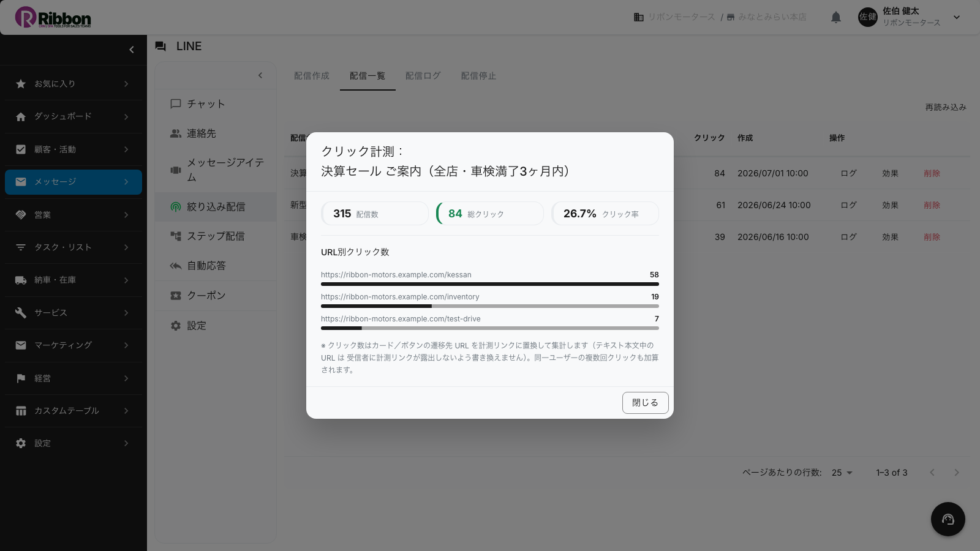Expand 顧客・活動 menu arrow
980x551 pixels.
click(126, 149)
